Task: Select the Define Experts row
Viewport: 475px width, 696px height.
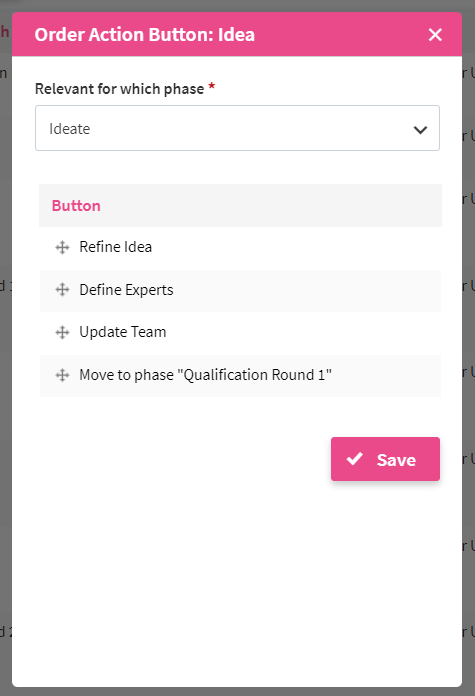Action: pyautogui.click(x=240, y=290)
